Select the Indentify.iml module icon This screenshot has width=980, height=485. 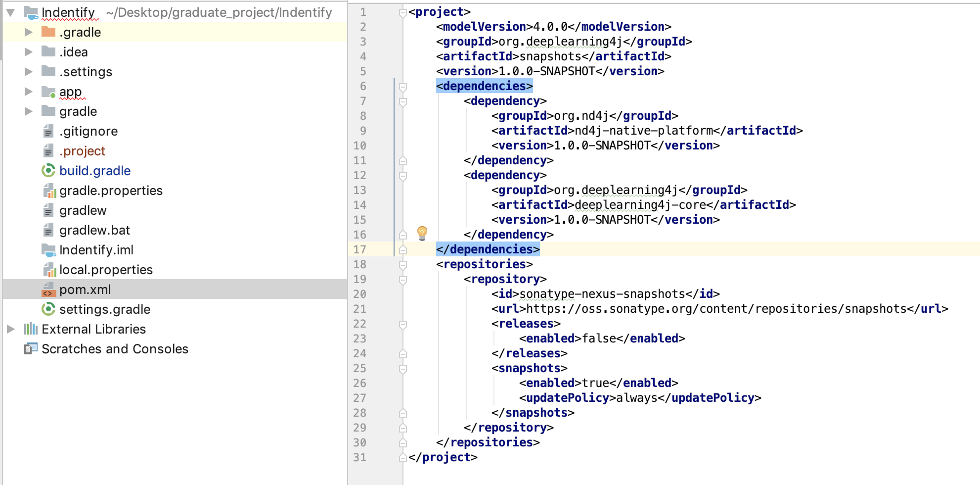click(48, 250)
